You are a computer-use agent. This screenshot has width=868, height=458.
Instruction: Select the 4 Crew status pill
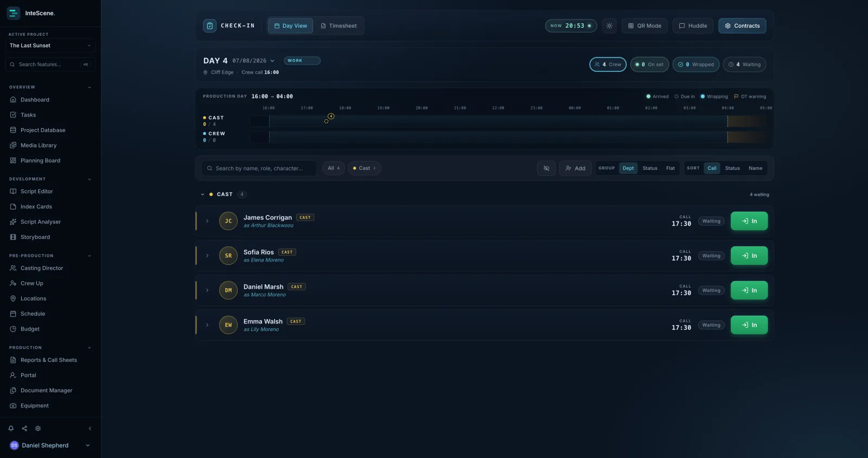[x=608, y=65]
